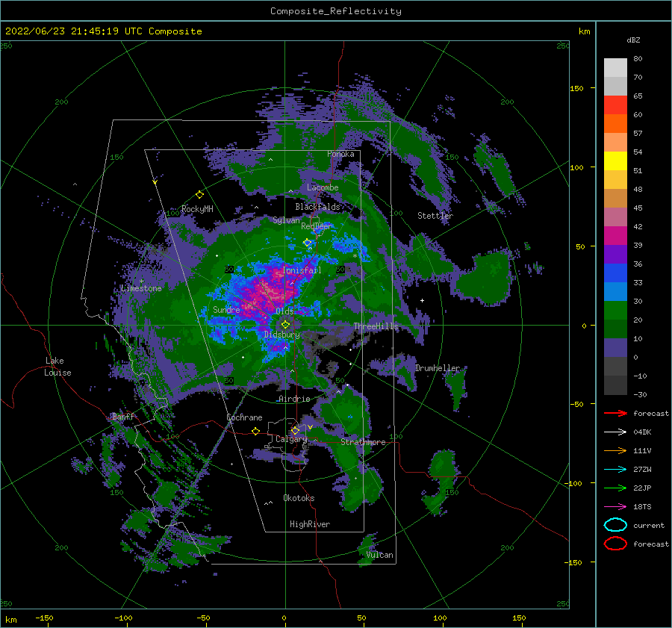
Task: Click the green 22JP arrow icon
Action: (x=615, y=488)
